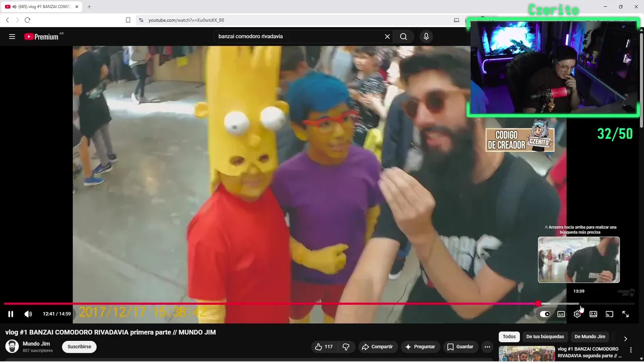The image size is (644, 362).
Task: Clear the search query with X
Action: pos(387,37)
